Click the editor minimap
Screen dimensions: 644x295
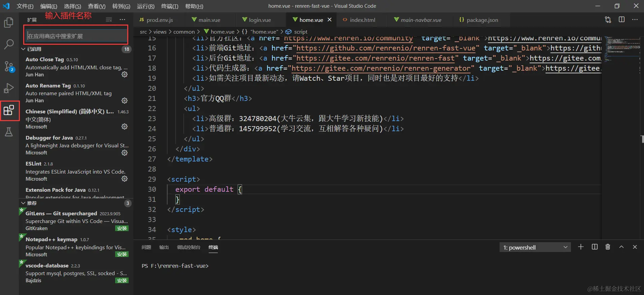(622, 50)
